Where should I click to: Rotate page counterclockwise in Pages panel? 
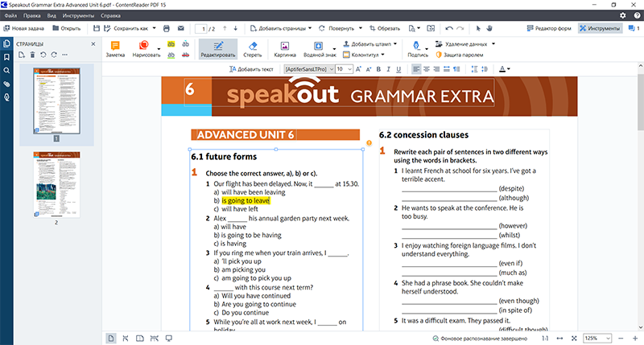43,55
